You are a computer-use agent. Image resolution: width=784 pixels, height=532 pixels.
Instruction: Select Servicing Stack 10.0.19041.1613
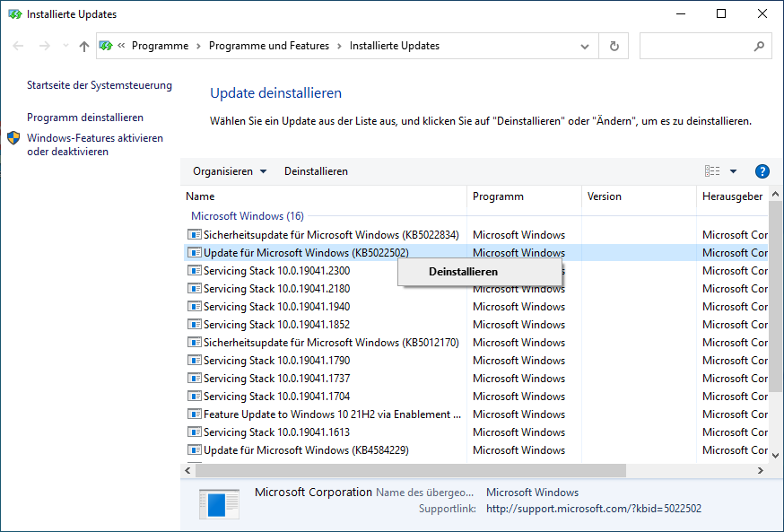[475, 433]
